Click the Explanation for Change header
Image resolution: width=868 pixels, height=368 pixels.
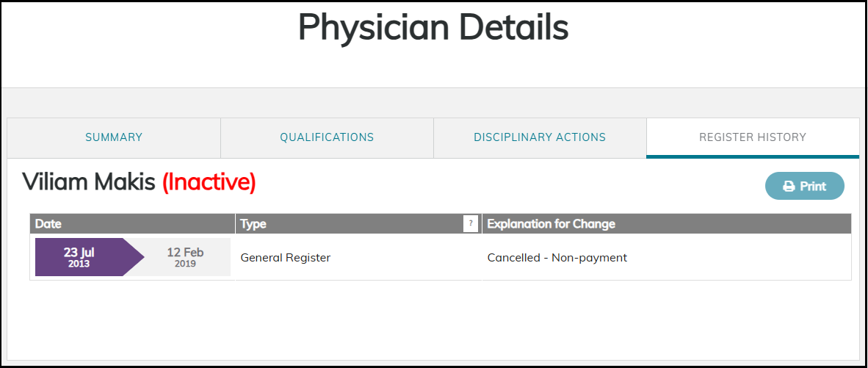coord(551,224)
